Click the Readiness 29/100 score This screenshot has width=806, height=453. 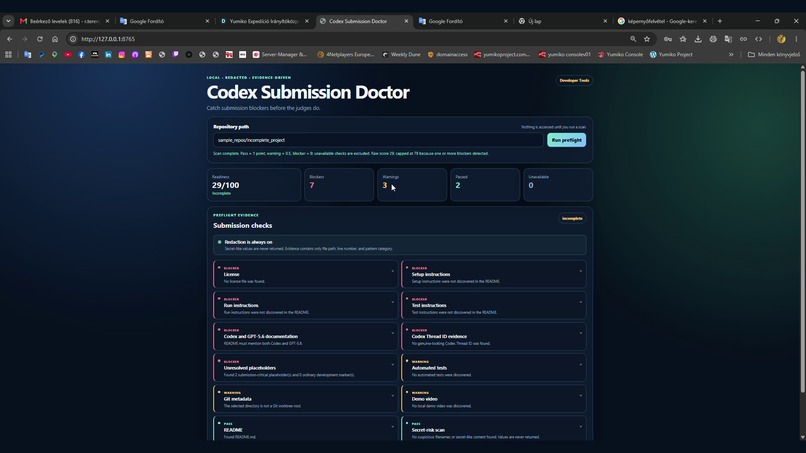click(226, 185)
